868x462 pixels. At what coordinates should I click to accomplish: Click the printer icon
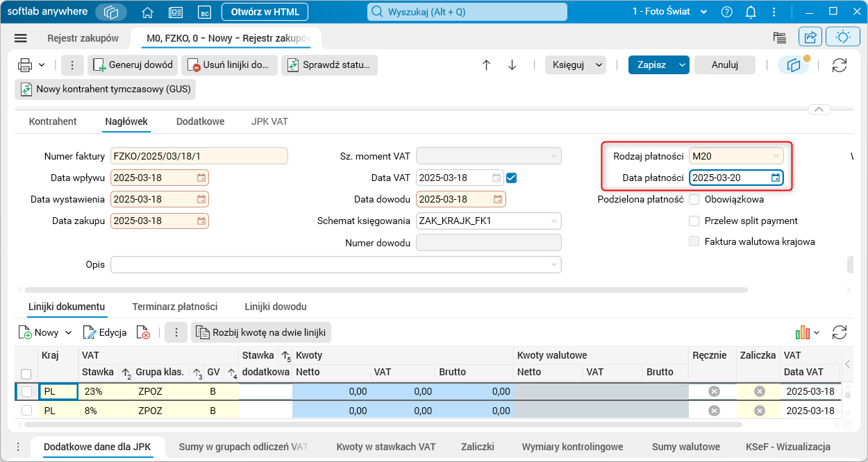pos(25,65)
